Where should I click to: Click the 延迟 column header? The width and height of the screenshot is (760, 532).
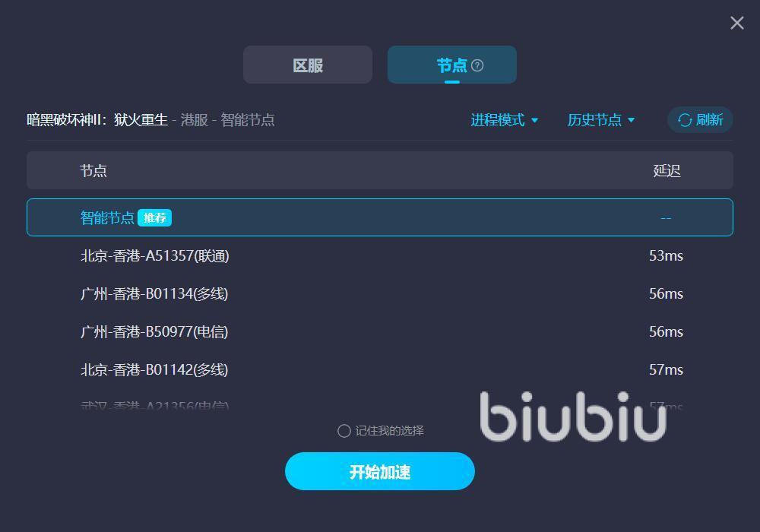click(667, 170)
